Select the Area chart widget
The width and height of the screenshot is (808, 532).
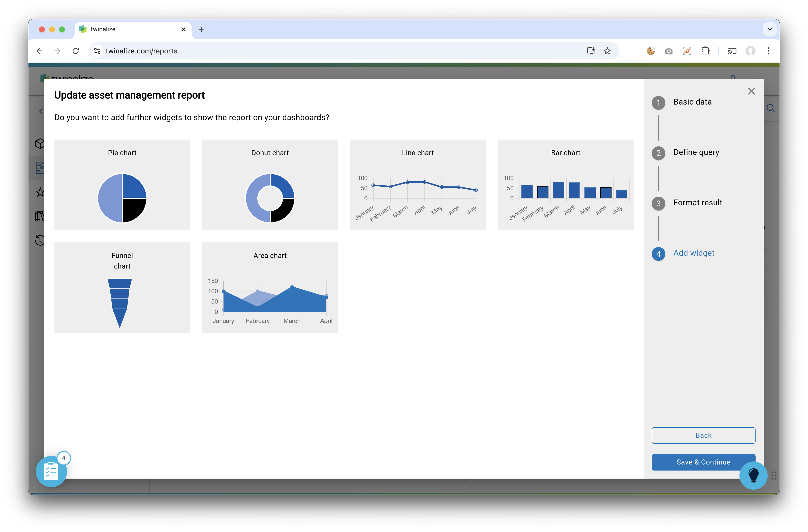tap(270, 288)
